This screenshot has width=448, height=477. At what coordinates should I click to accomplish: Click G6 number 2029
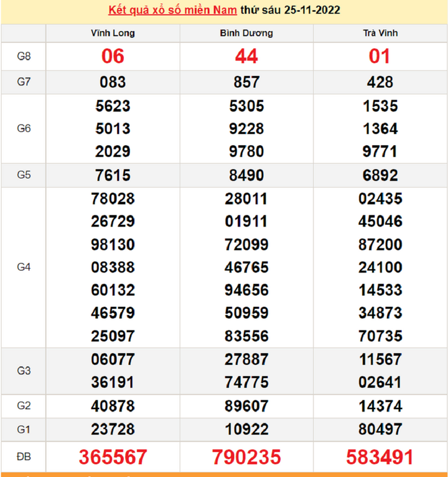(113, 151)
